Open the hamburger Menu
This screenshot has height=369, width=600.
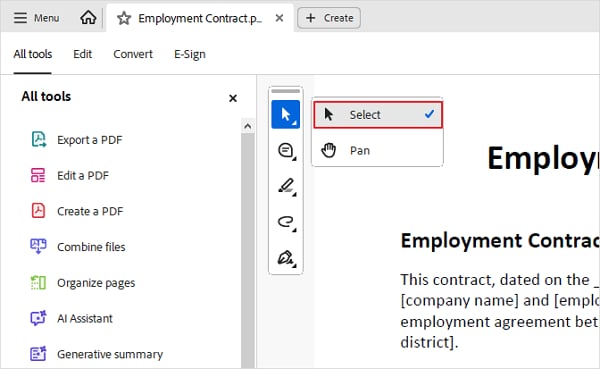[x=36, y=18]
